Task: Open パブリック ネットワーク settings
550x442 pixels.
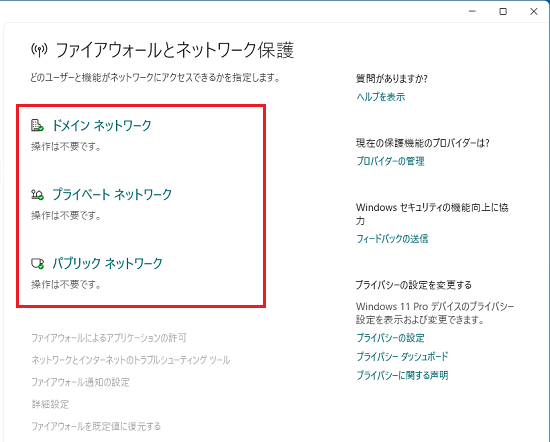Action: click(107, 263)
